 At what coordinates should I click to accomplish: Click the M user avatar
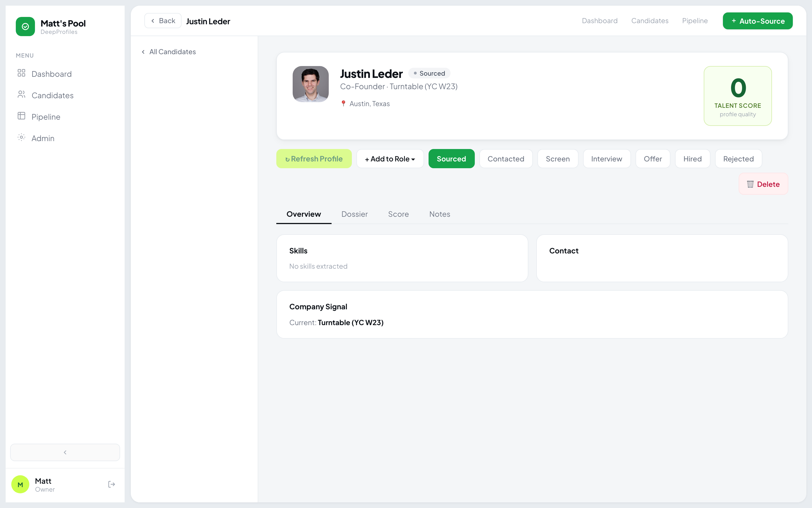[21, 484]
